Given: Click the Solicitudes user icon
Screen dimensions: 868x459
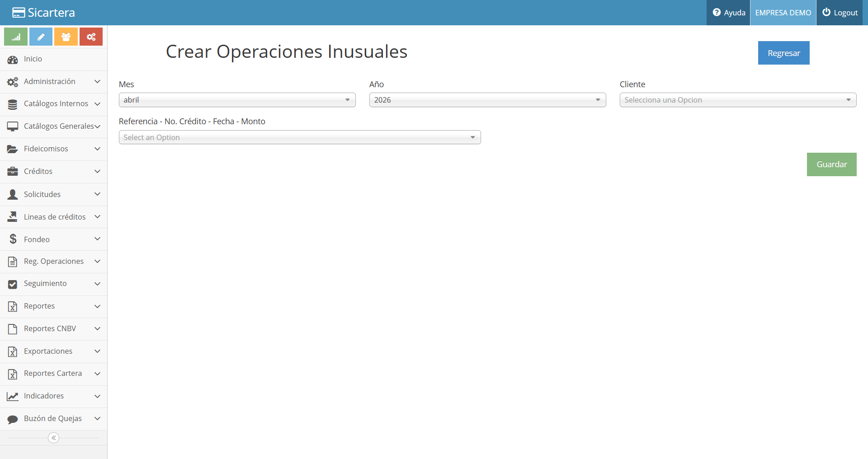Looking at the screenshot, I should click(x=13, y=194).
